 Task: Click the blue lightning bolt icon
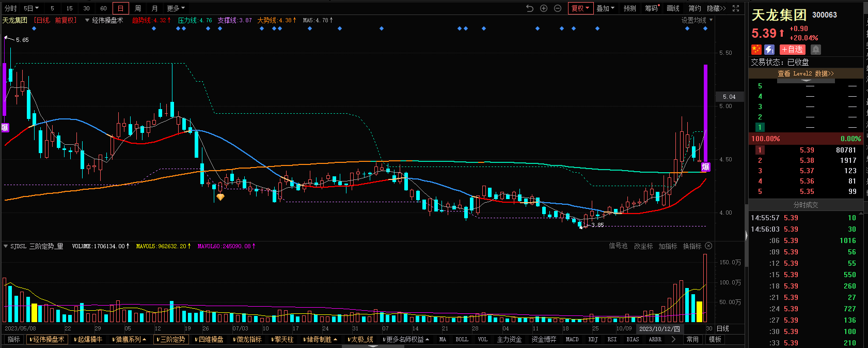tap(769, 50)
